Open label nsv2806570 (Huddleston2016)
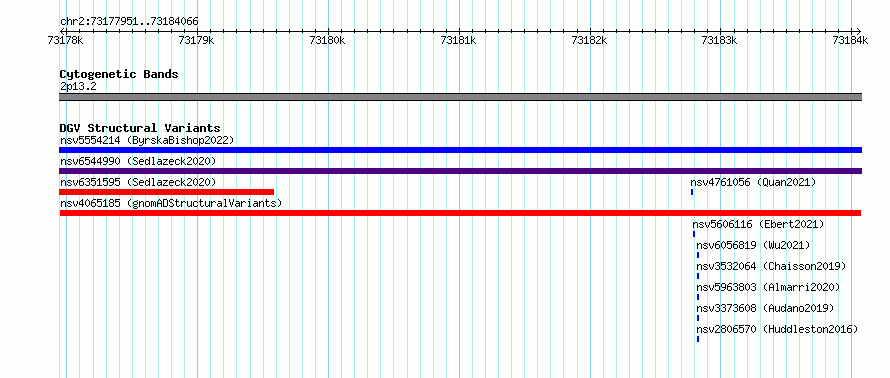Viewport: 890px width, 378px height. [777, 329]
